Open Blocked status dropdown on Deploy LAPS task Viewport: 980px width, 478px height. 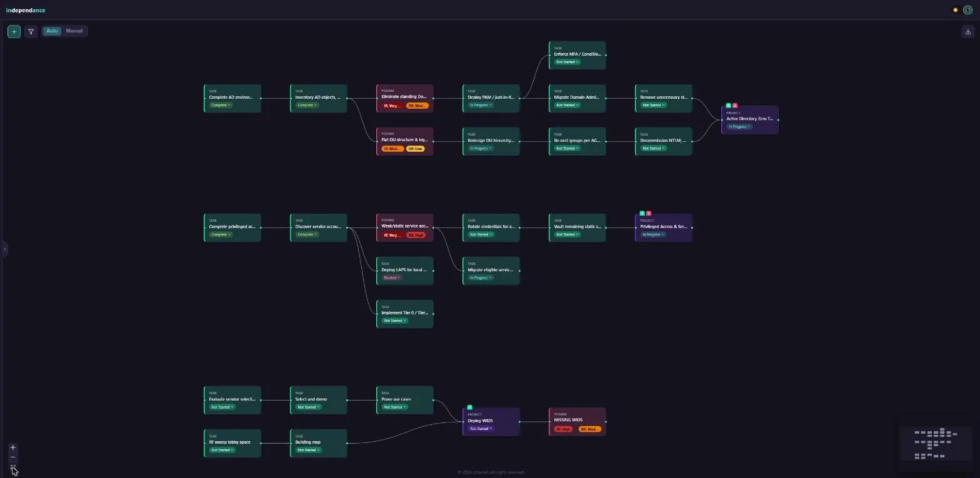click(391, 277)
